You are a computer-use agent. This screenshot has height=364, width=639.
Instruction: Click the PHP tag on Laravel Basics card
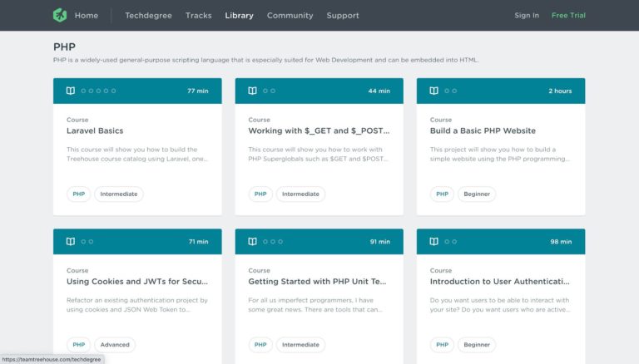(79, 194)
